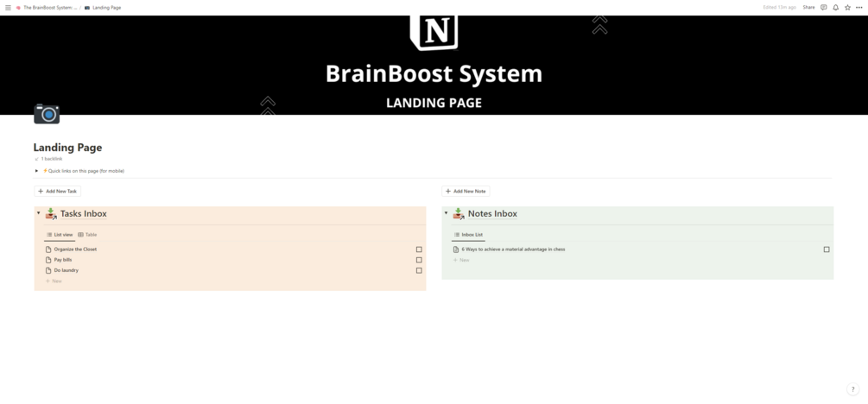Add a New row in Notes Inbox

(x=461, y=260)
